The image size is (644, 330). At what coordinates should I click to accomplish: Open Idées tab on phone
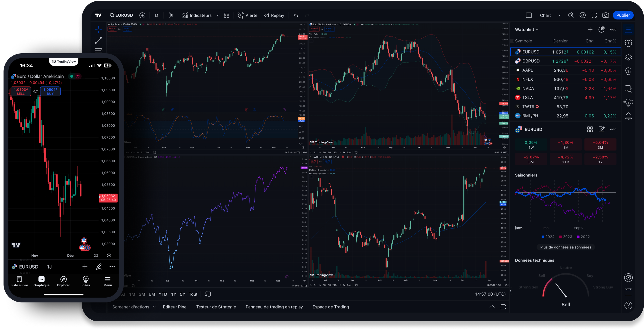86,281
